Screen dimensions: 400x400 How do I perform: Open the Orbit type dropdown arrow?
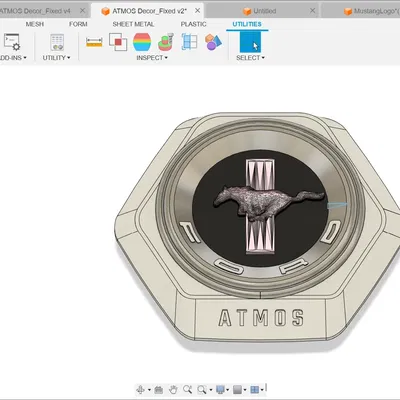(x=149, y=390)
